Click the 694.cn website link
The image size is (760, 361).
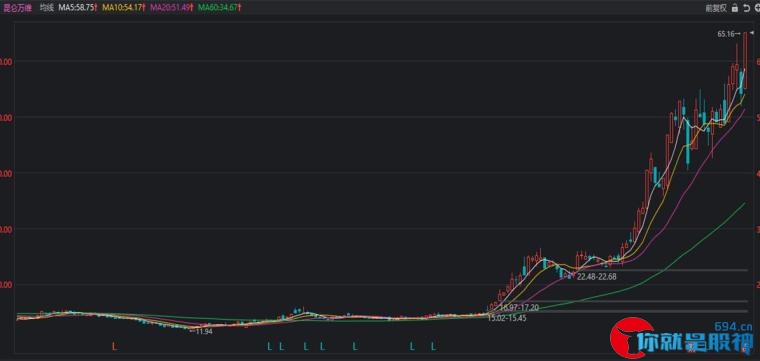736,326
